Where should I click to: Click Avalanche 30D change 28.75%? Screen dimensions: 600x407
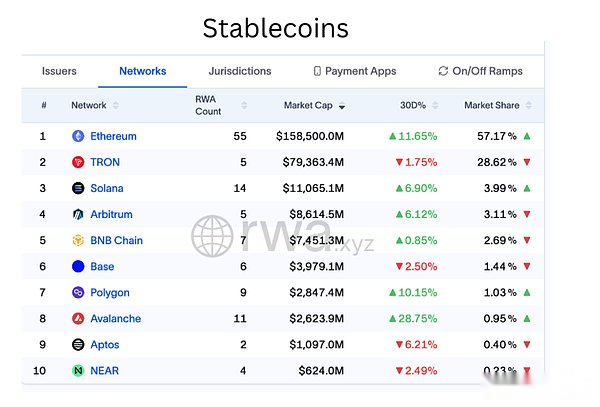point(413,318)
